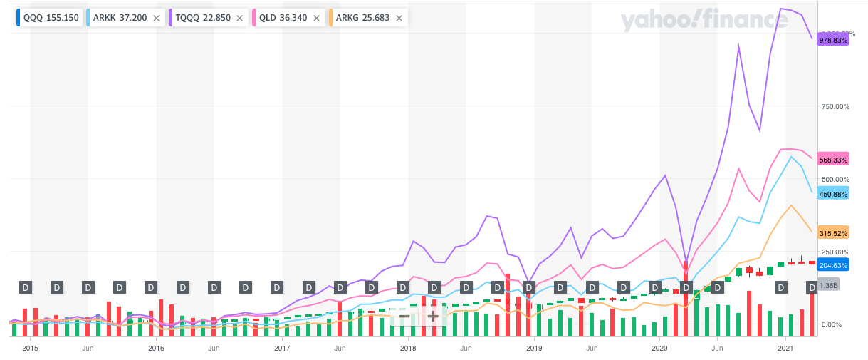Click the purple color bar on TQQQ chip

169,18
